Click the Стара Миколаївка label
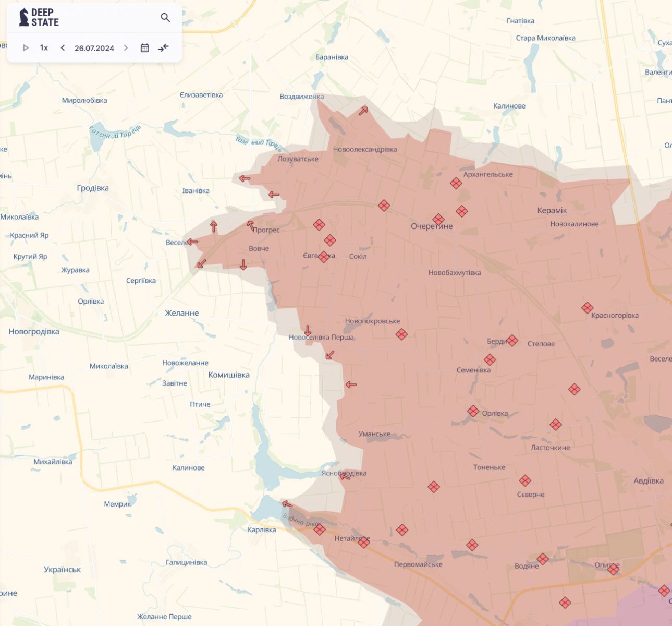The width and height of the screenshot is (672, 626). [x=545, y=38]
